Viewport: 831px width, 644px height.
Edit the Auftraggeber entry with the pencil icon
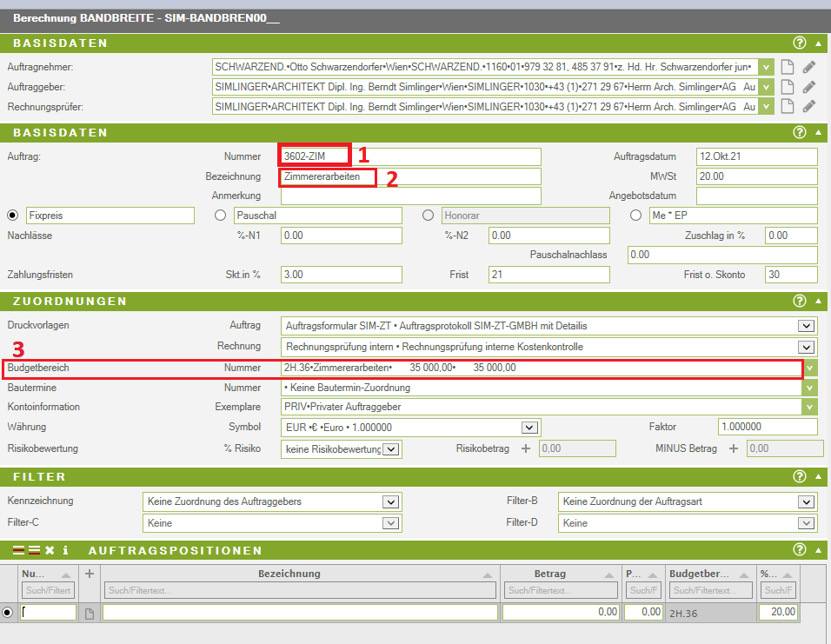pos(809,87)
